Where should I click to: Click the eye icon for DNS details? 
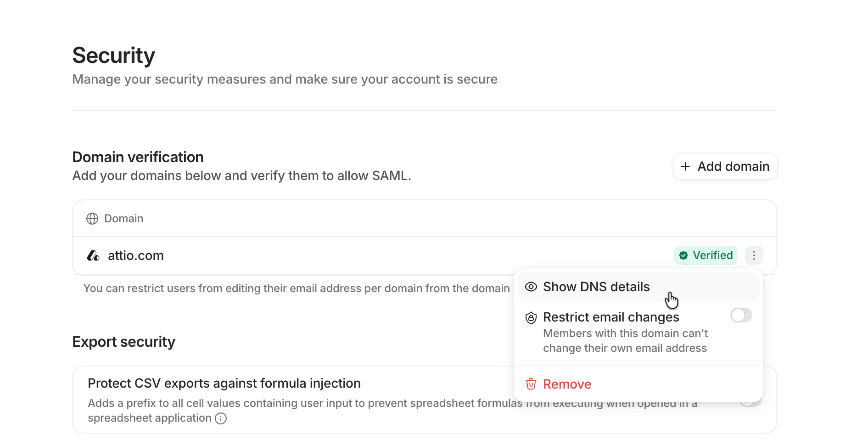pos(531,287)
